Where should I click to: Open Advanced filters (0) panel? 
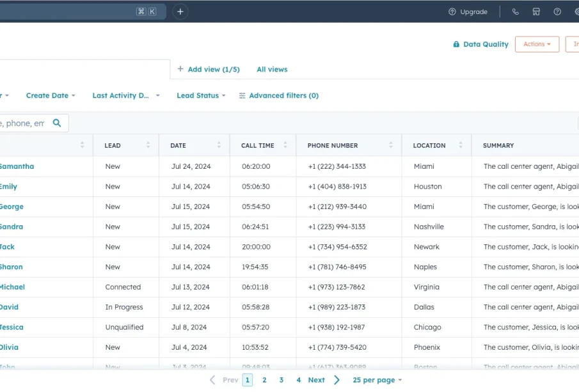(x=279, y=95)
